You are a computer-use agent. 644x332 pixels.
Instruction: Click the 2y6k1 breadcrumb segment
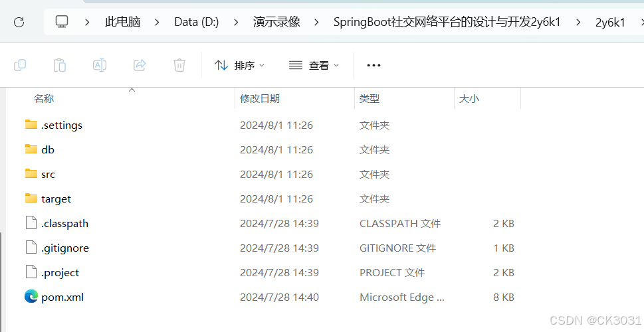tap(610, 22)
